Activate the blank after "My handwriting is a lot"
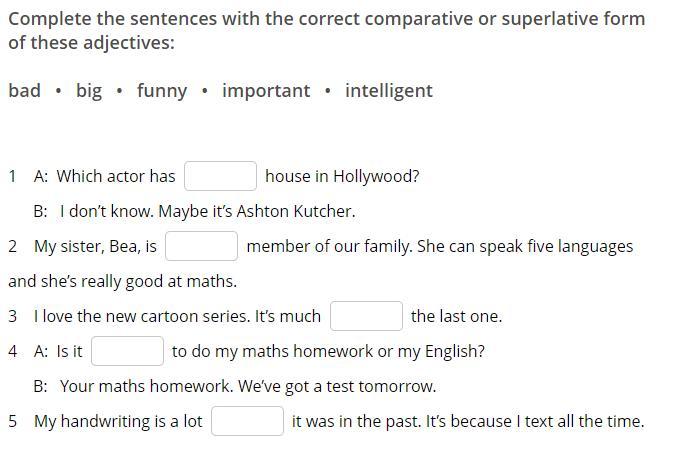 pyautogui.click(x=247, y=421)
